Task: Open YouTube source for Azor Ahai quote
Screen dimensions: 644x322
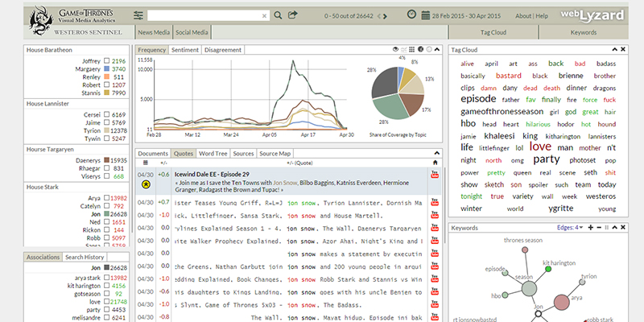Action: pos(435,241)
